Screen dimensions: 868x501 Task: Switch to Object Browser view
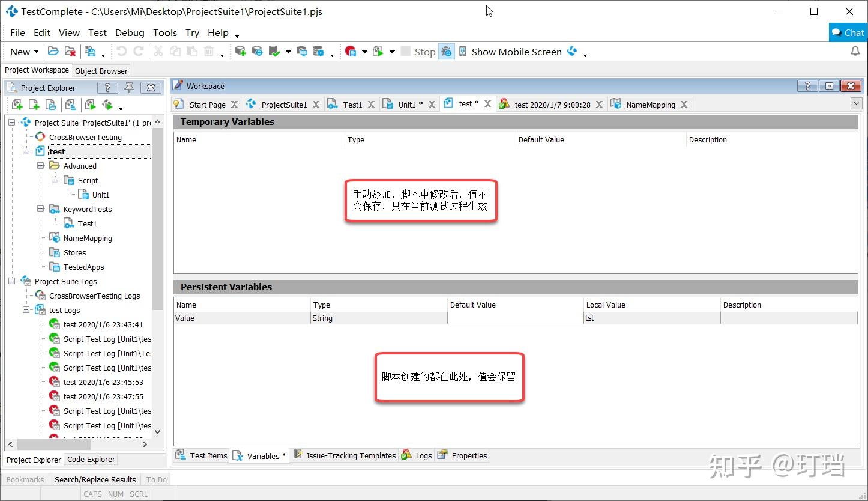click(101, 70)
